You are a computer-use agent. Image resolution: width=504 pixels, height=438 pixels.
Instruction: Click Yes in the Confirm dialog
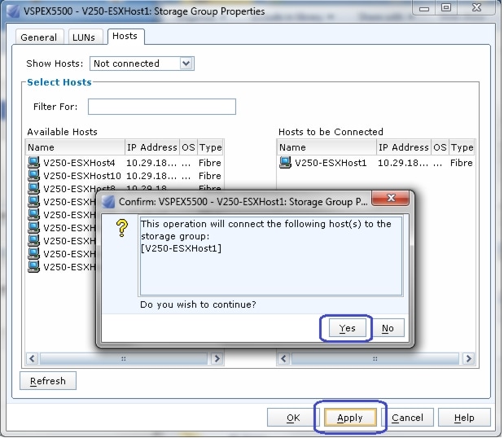click(348, 329)
